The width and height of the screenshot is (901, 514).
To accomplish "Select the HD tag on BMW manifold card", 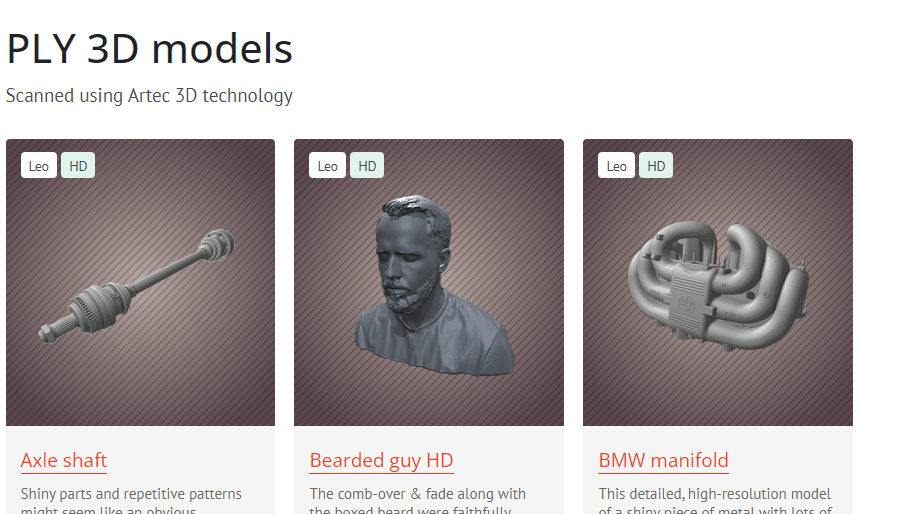I will point(656,165).
